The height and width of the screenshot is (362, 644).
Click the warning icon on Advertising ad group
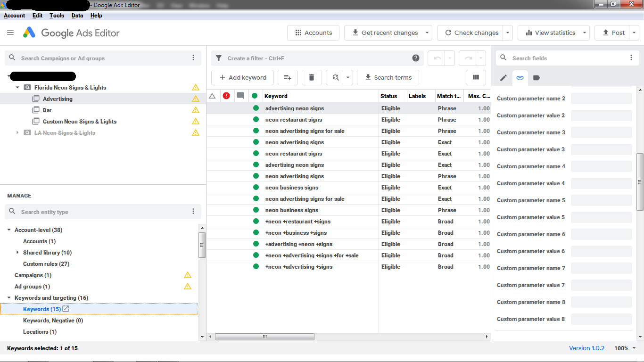coord(196,99)
